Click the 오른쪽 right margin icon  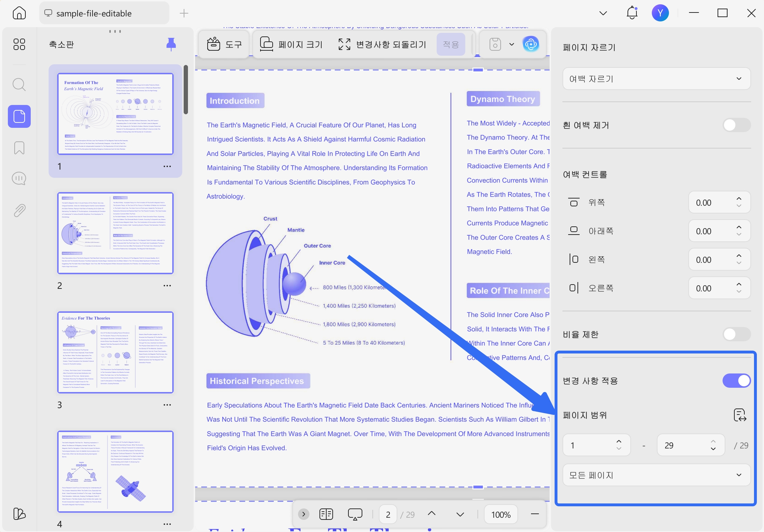pyautogui.click(x=574, y=288)
